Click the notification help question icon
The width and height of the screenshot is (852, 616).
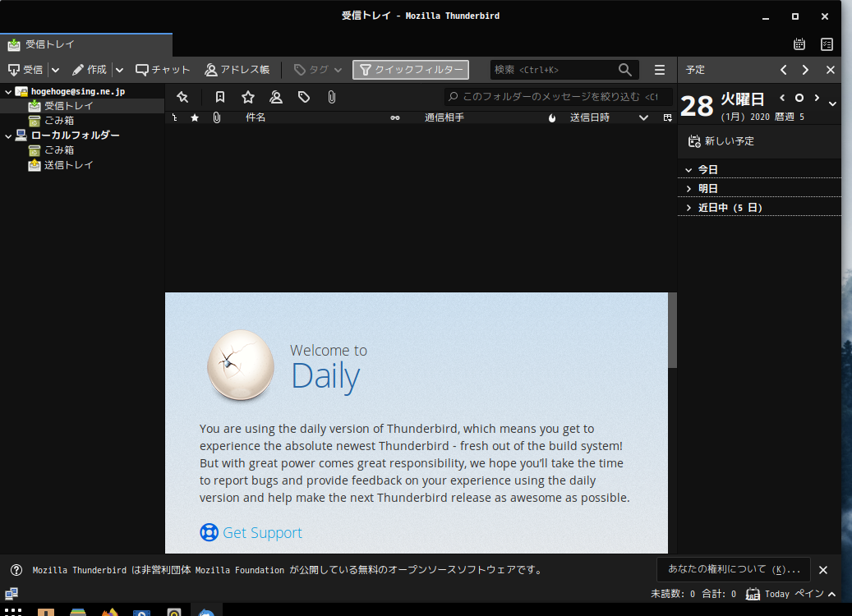[16, 570]
